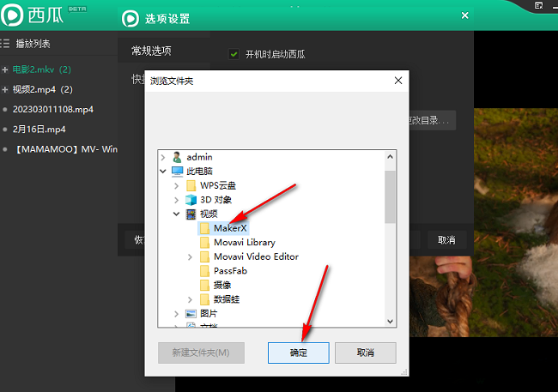Click the folder tree scrollbar thumb
558x392 pixels.
[x=390, y=196]
